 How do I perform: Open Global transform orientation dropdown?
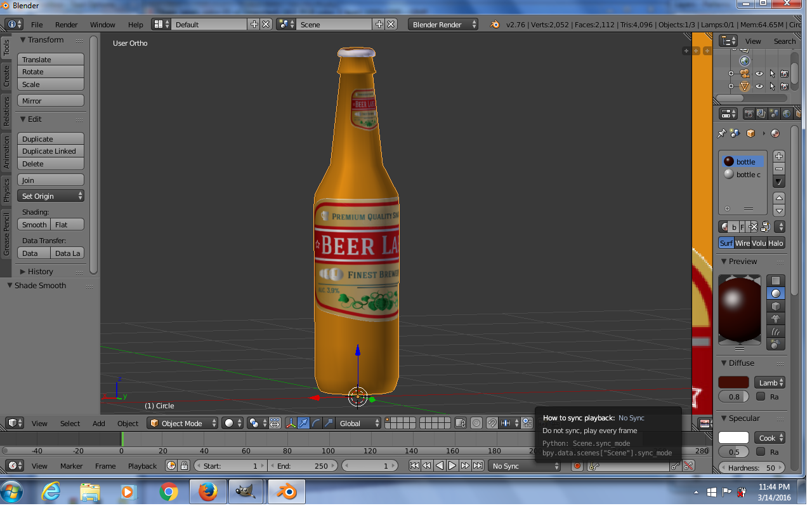[x=358, y=423]
